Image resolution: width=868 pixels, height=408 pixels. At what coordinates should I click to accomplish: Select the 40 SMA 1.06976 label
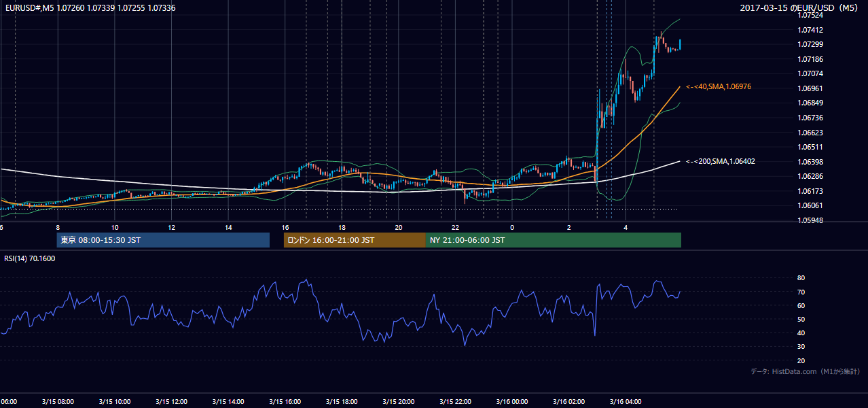point(719,87)
